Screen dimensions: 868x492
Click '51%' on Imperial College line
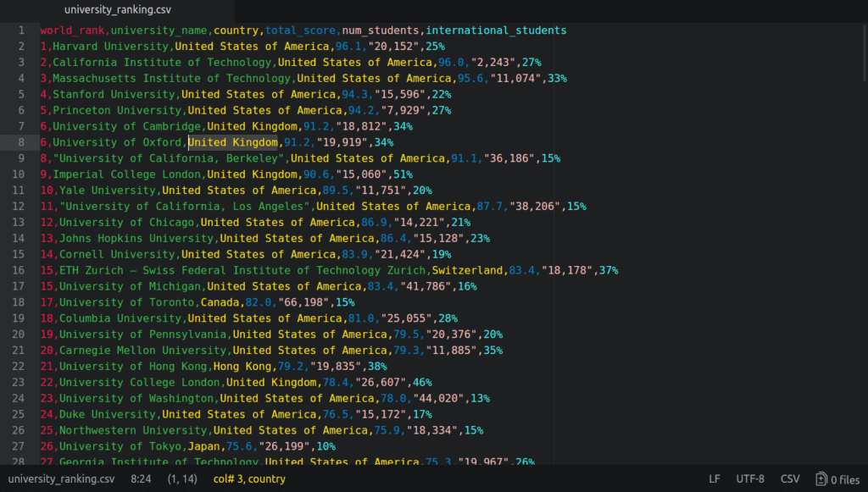click(403, 174)
